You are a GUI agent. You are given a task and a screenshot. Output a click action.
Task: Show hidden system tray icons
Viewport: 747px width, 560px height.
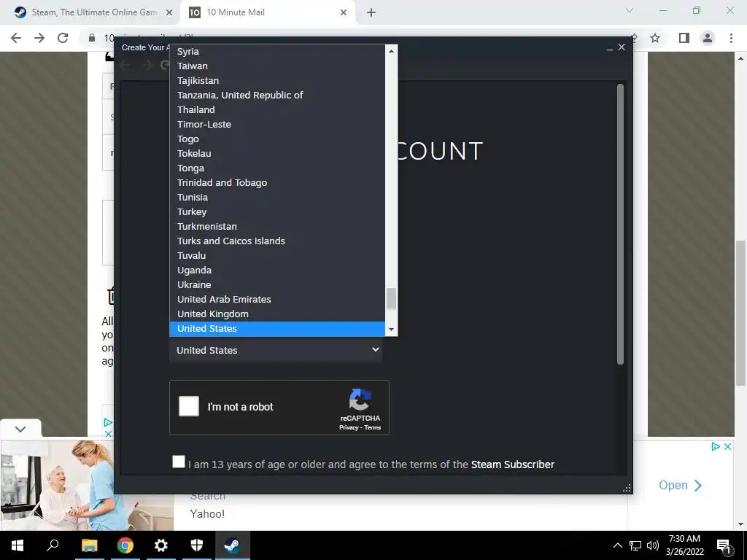tap(617, 545)
